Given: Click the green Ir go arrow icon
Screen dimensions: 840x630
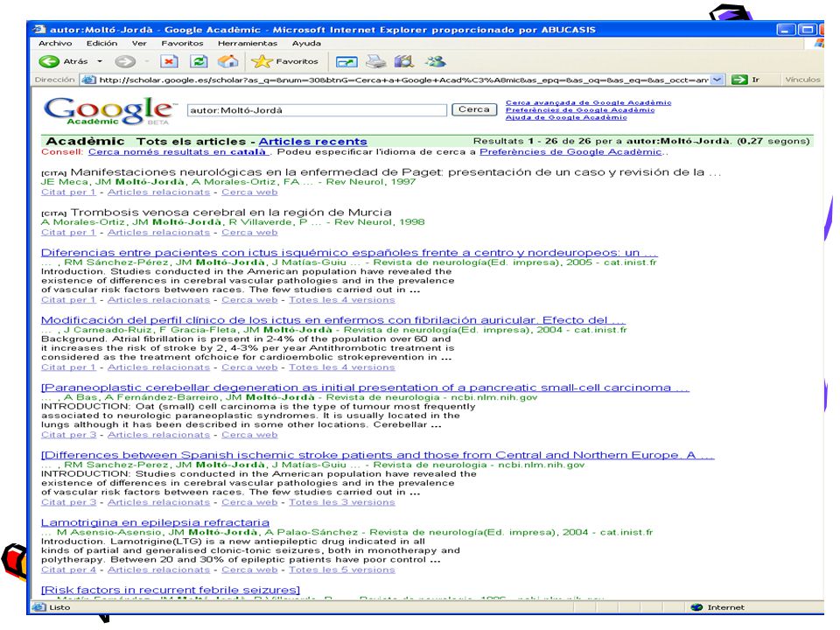Looking at the screenshot, I should [x=739, y=80].
